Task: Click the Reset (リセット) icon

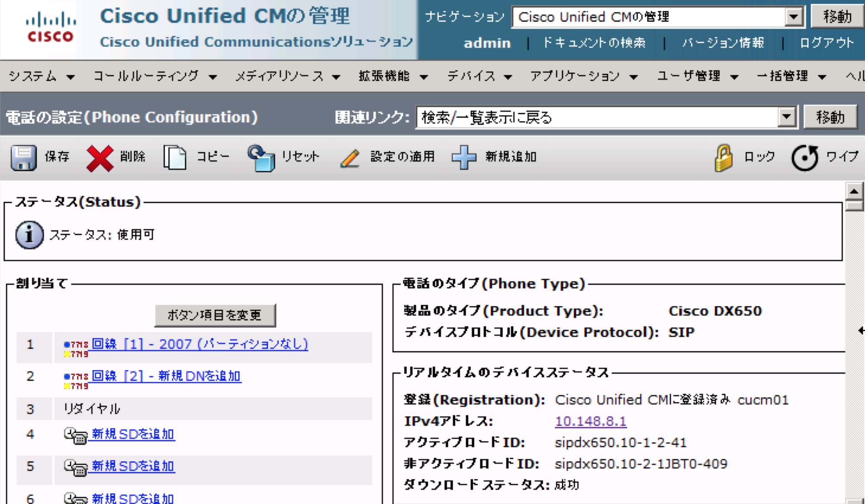Action: (261, 158)
